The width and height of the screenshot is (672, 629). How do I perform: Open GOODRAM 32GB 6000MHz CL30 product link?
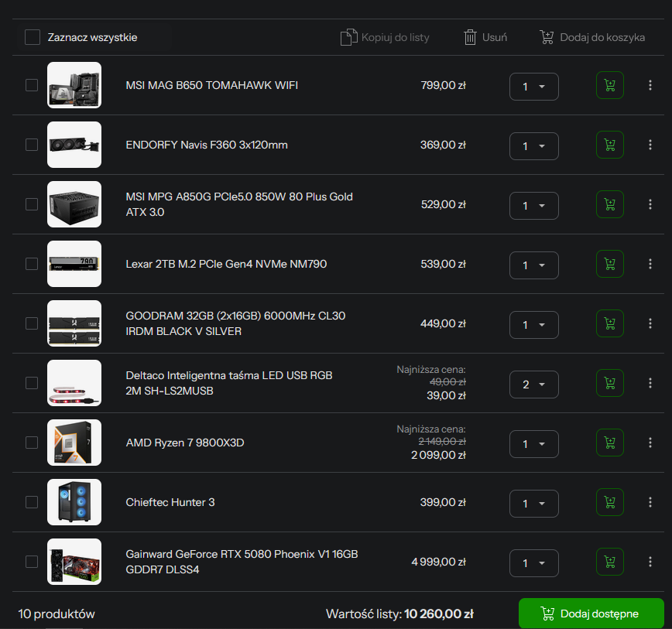(235, 323)
